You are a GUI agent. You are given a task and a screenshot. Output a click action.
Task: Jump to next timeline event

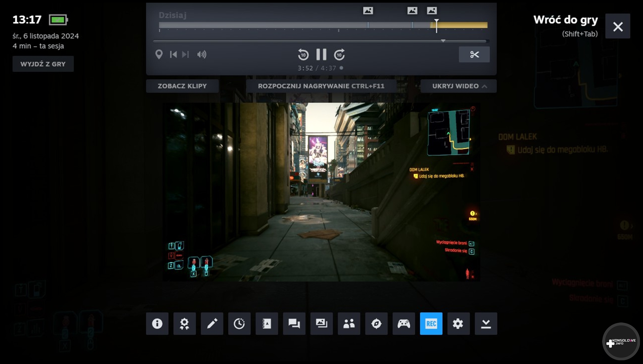point(186,54)
